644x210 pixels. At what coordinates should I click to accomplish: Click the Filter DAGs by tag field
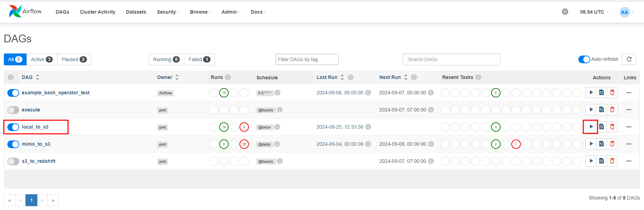[x=307, y=59]
